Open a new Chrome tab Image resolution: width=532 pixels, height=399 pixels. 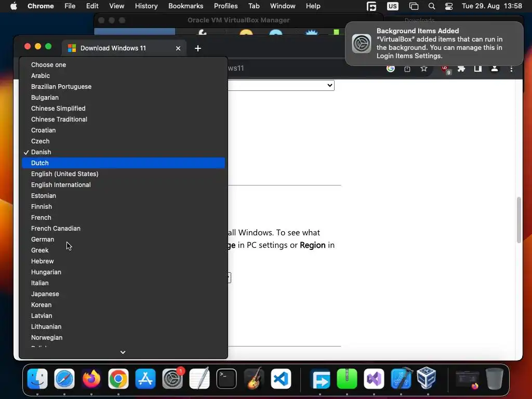click(x=198, y=48)
